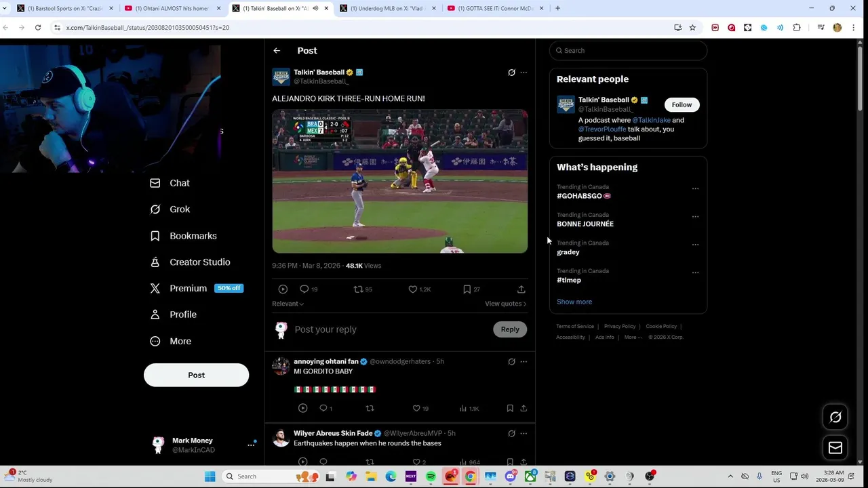Bookmark the MI GORDITO BABY reply
This screenshot has height=488, width=868.
tap(510, 408)
